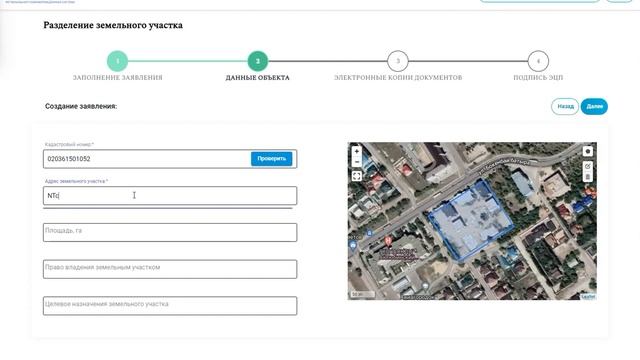Click the Разделение земельного участка heading
This screenshot has width=640, height=360.
point(113,25)
